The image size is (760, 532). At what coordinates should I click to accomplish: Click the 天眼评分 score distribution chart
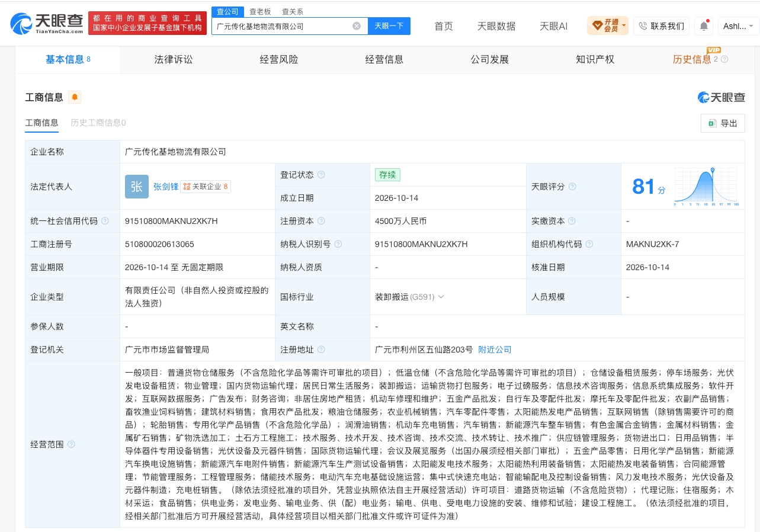coord(706,187)
